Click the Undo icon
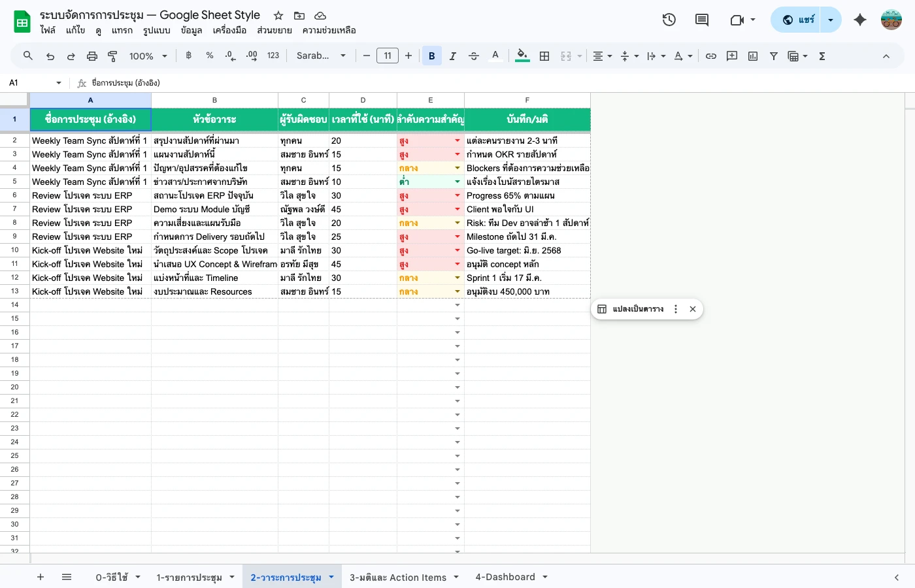 pyautogui.click(x=50, y=56)
